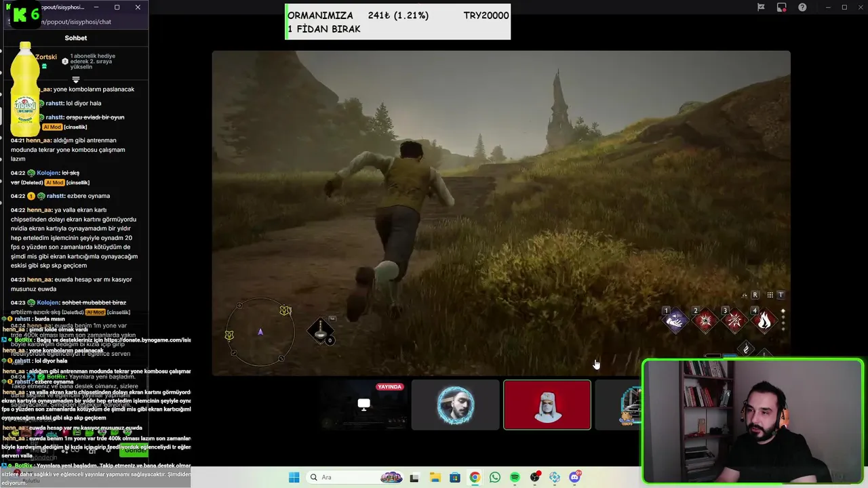Viewport: 868px width, 488px height.
Task: Open the help question mark icon
Action: [x=803, y=7]
